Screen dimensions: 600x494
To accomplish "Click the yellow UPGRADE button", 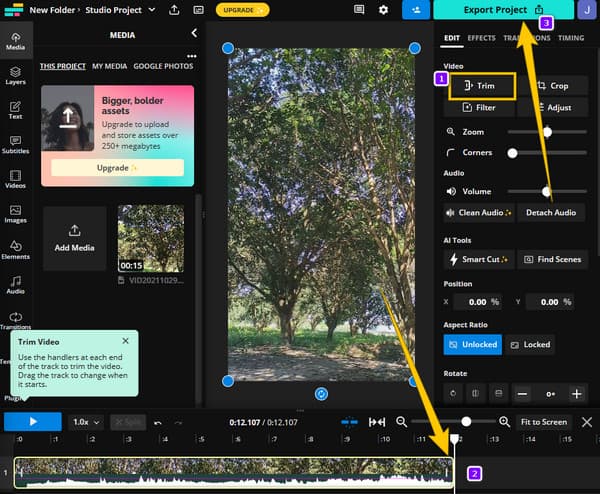I will point(242,10).
